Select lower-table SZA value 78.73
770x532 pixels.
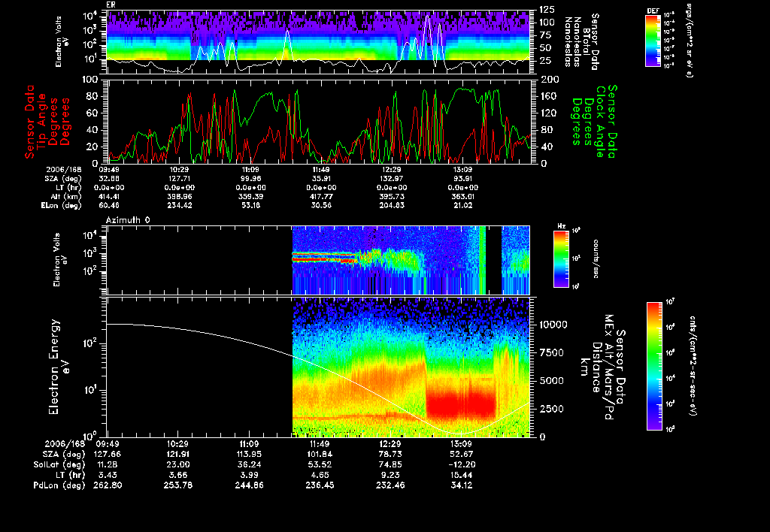390,454
